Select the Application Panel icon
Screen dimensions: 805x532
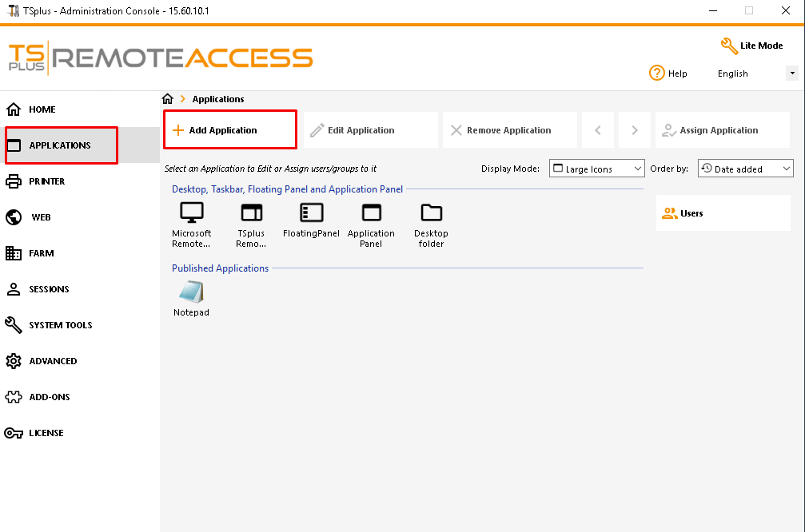371,213
